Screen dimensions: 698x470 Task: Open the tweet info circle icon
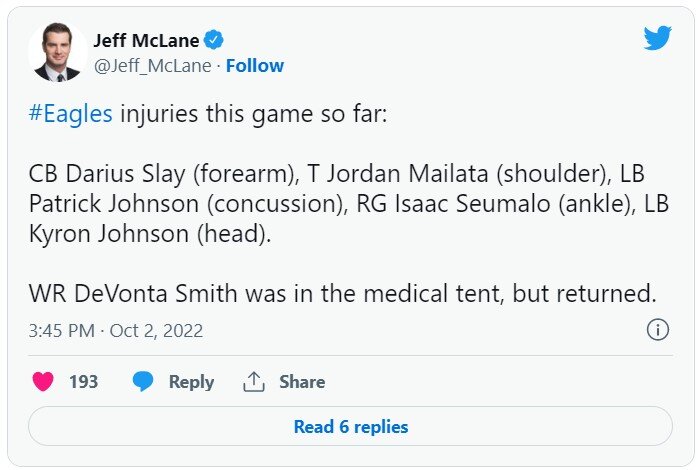657,329
